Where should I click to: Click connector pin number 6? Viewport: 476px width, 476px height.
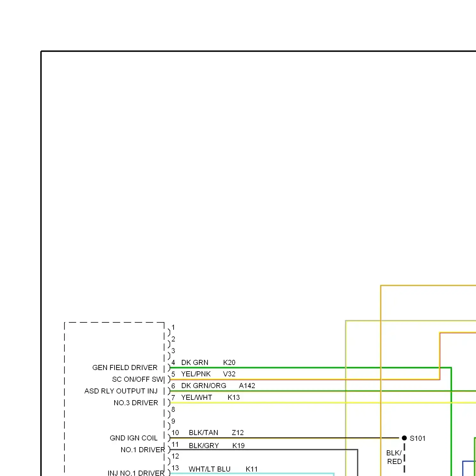[x=173, y=386]
